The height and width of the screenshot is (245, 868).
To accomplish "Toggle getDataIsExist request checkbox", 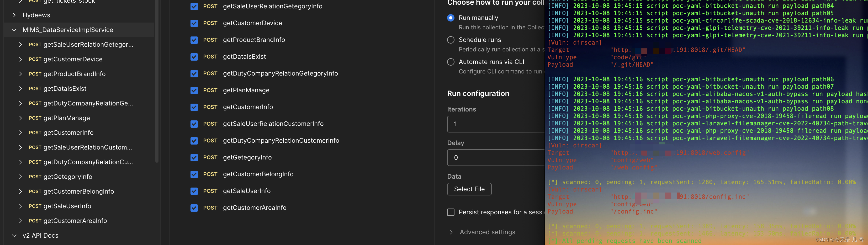I will tap(194, 57).
